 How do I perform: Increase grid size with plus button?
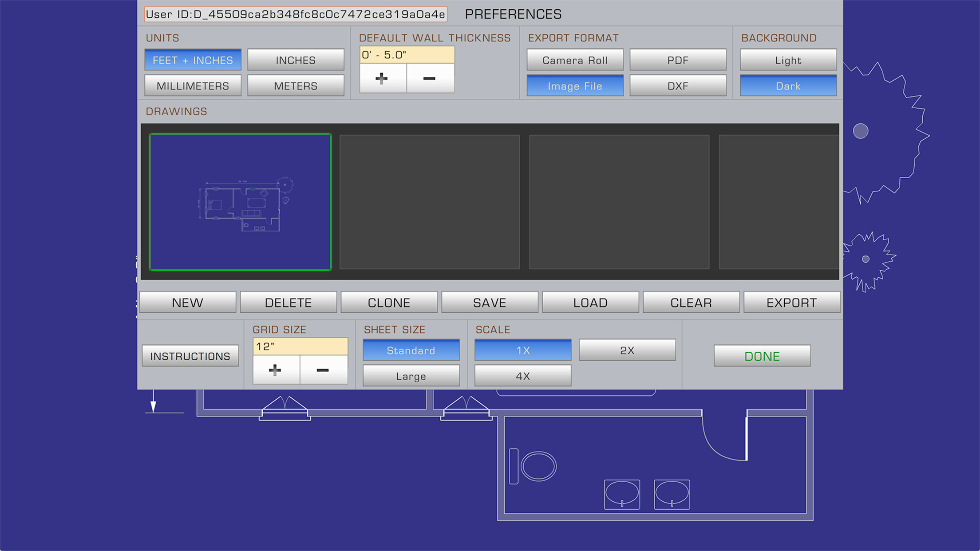[x=276, y=370]
